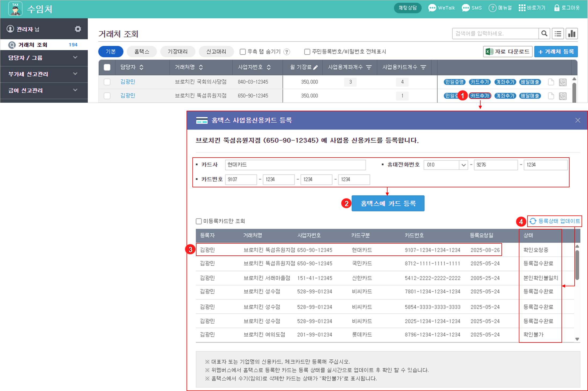
Task: Open the bar chart statistics icon
Action: coord(572,33)
